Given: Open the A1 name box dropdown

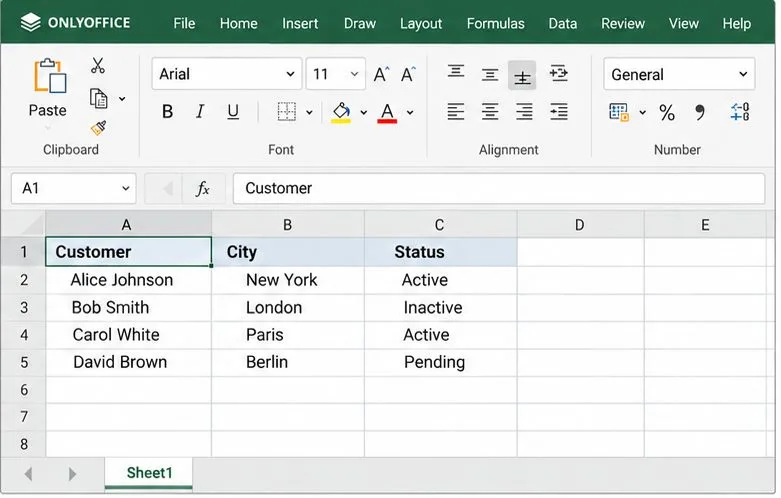Looking at the screenshot, I should [x=126, y=188].
